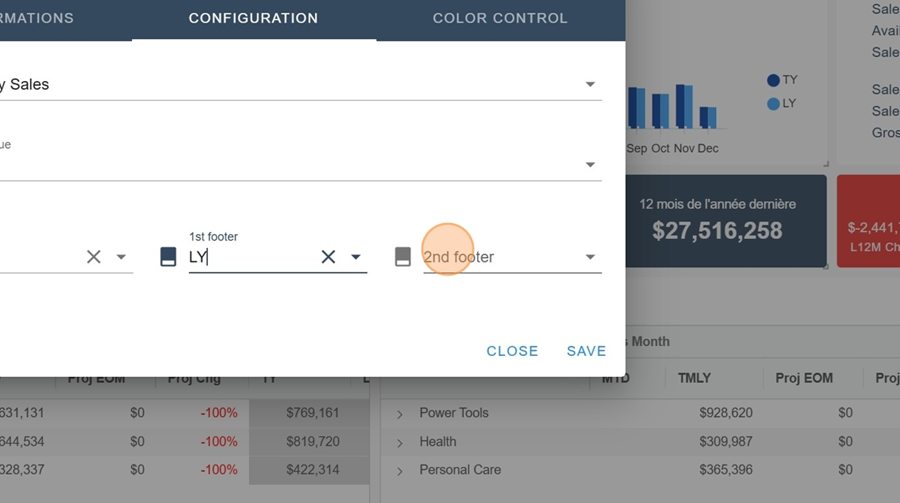900x503 pixels.
Task: Click the 1st footer text field
Action: tap(250, 257)
